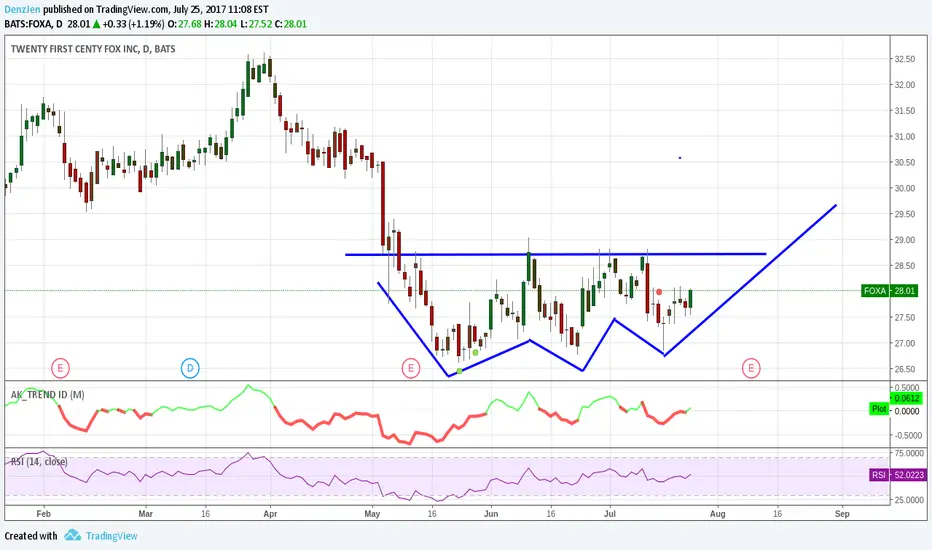Viewport: 932px width, 550px height.
Task: Click the Feb date axis label
Action: pos(43,514)
